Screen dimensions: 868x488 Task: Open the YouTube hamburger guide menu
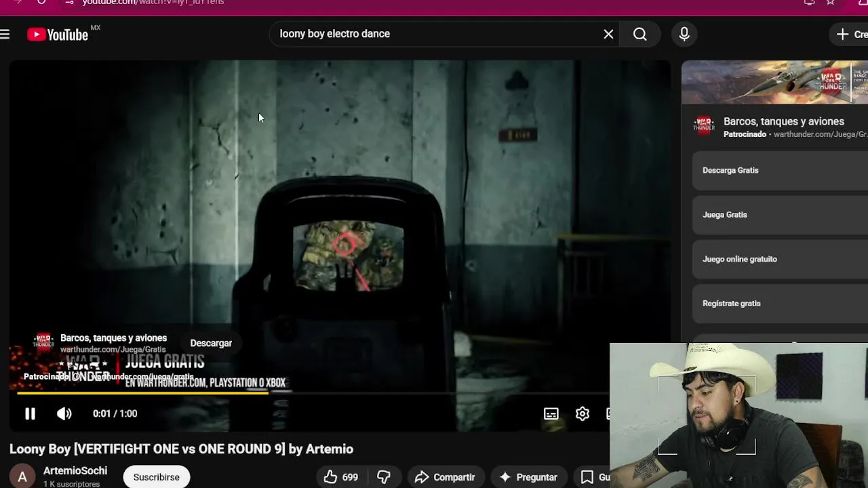[x=5, y=34]
